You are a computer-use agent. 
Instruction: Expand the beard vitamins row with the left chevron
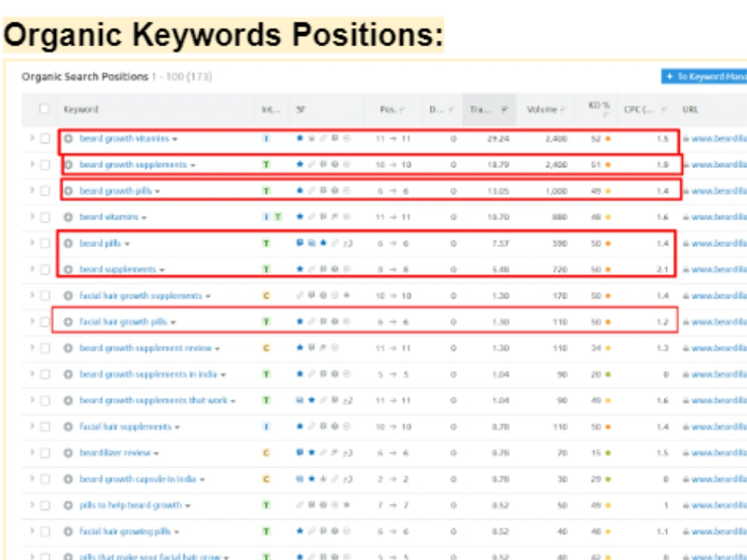coord(32,217)
